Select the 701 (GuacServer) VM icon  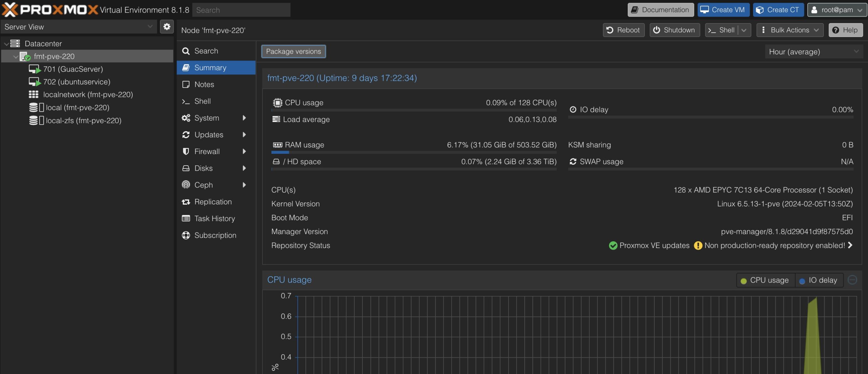coord(35,69)
